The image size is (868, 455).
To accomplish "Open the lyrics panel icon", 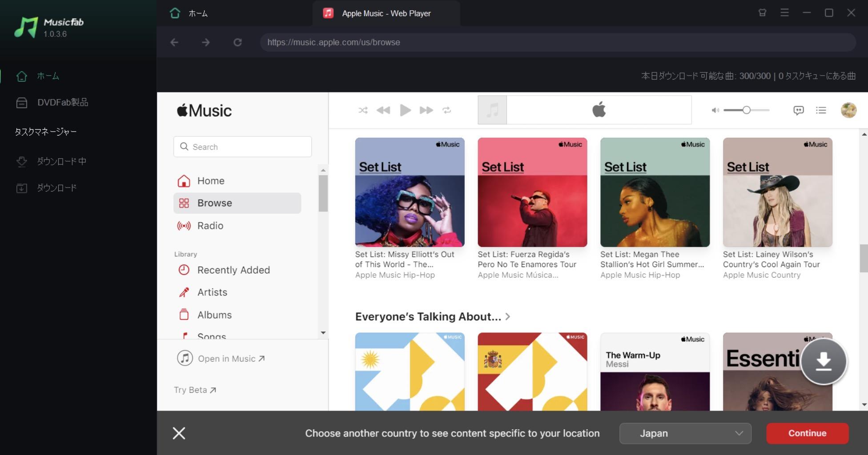I will (x=799, y=110).
